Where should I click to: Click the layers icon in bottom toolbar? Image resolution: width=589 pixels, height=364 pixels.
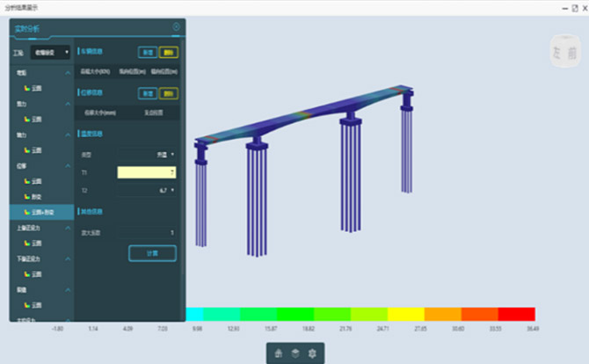coord(295,353)
